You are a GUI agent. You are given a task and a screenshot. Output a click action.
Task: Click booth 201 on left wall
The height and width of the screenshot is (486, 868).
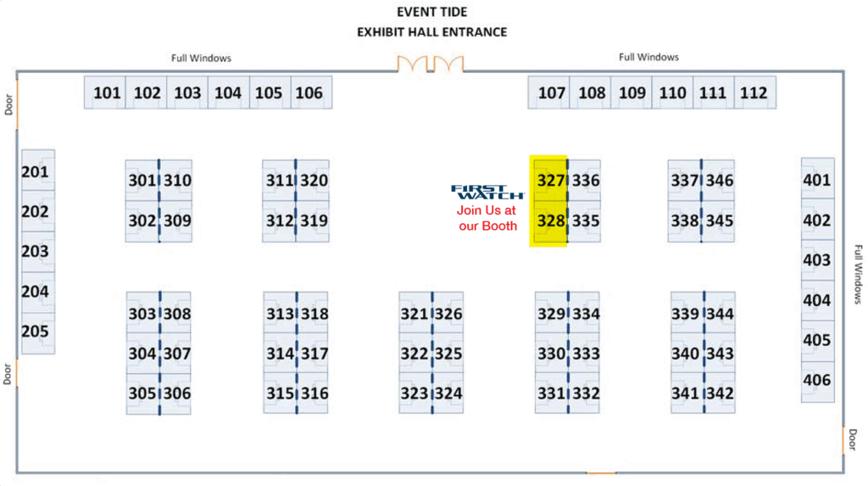click(x=36, y=172)
